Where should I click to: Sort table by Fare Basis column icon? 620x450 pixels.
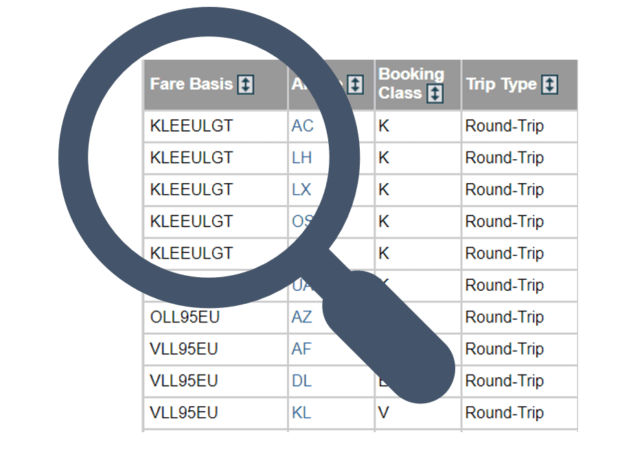tap(246, 84)
